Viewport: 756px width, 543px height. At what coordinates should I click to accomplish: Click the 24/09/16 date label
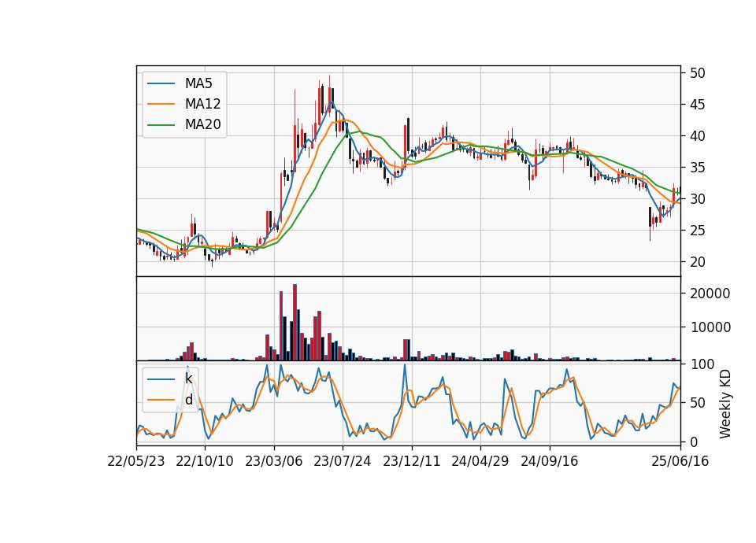click(549, 461)
